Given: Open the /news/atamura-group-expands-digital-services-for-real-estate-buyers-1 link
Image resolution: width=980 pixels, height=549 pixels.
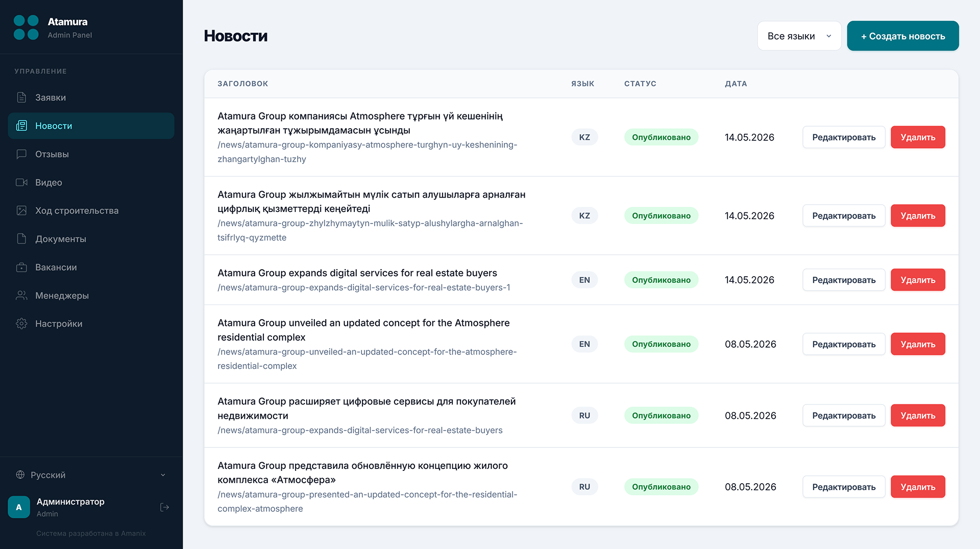Looking at the screenshot, I should point(364,288).
